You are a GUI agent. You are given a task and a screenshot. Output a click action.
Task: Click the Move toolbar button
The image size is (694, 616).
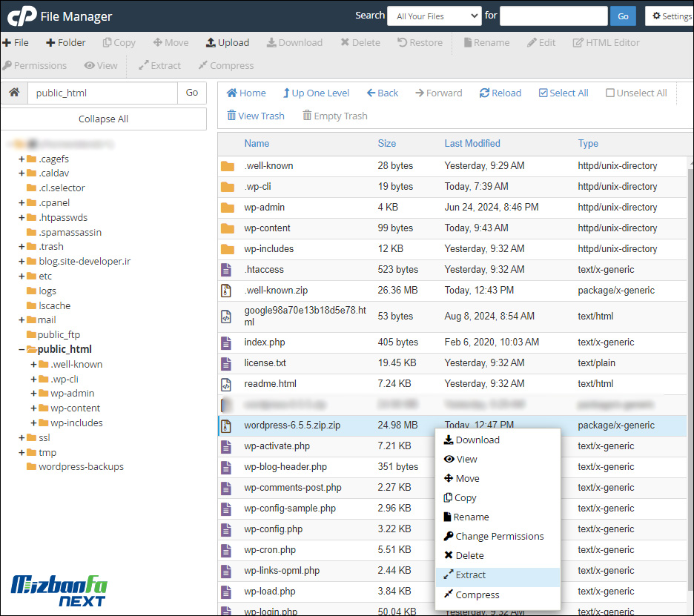coord(171,42)
